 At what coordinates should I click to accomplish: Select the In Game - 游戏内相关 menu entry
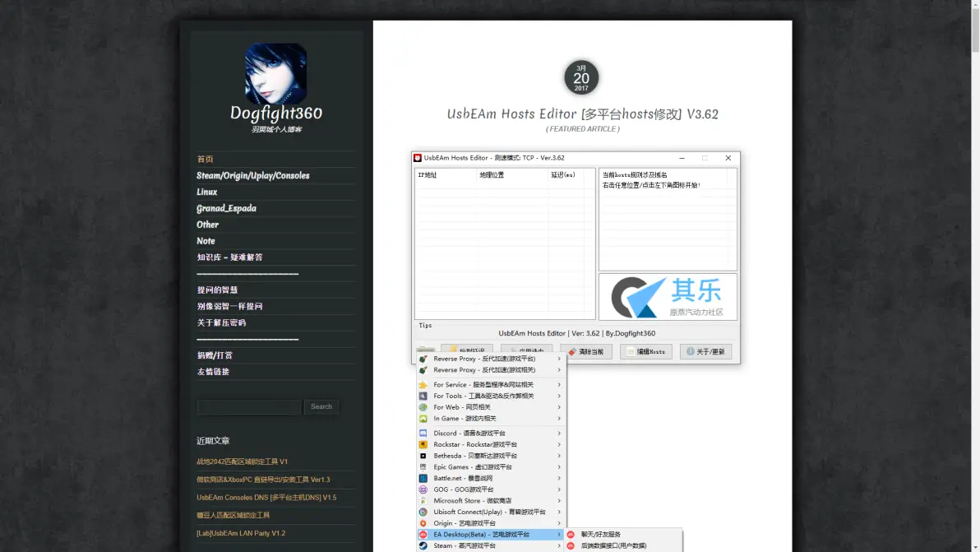[492, 419]
